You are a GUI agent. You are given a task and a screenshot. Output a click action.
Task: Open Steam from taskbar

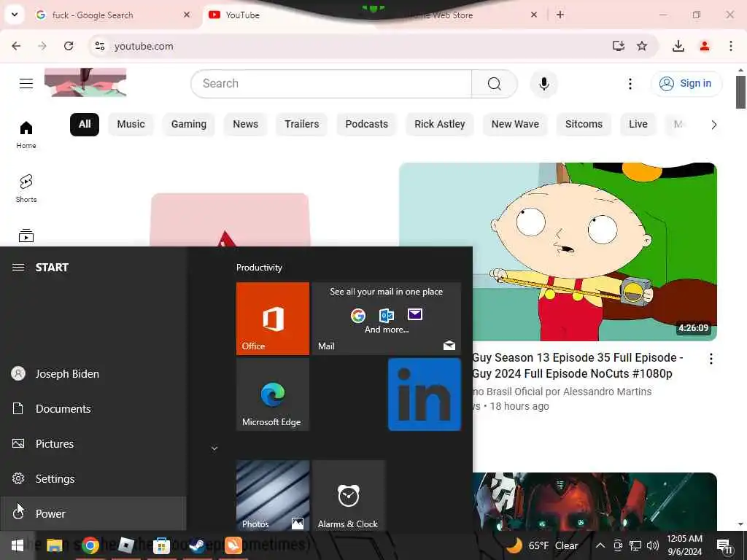tap(197, 545)
